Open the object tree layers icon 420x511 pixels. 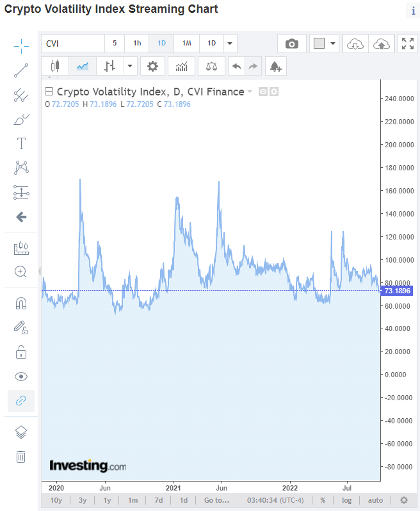coord(21,432)
